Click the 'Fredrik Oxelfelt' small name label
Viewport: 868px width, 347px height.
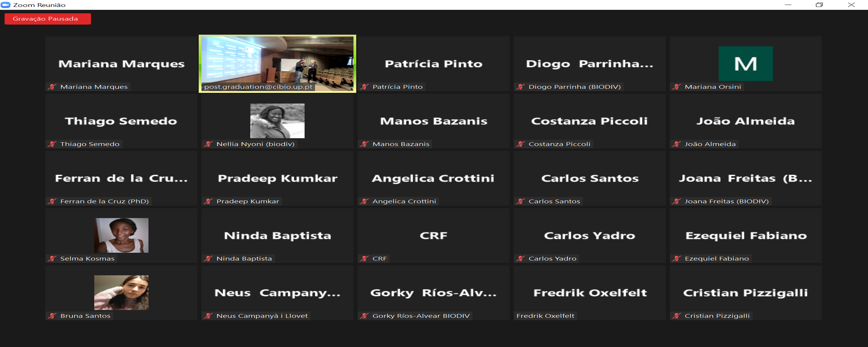click(x=545, y=316)
